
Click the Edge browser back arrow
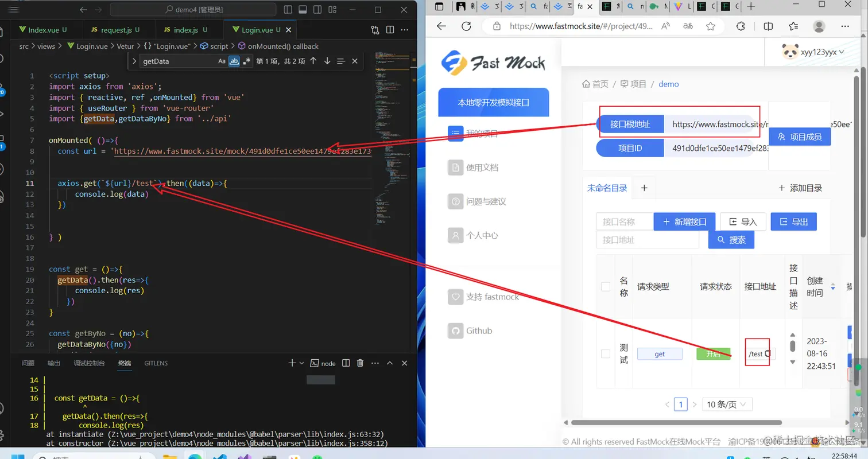pos(441,26)
